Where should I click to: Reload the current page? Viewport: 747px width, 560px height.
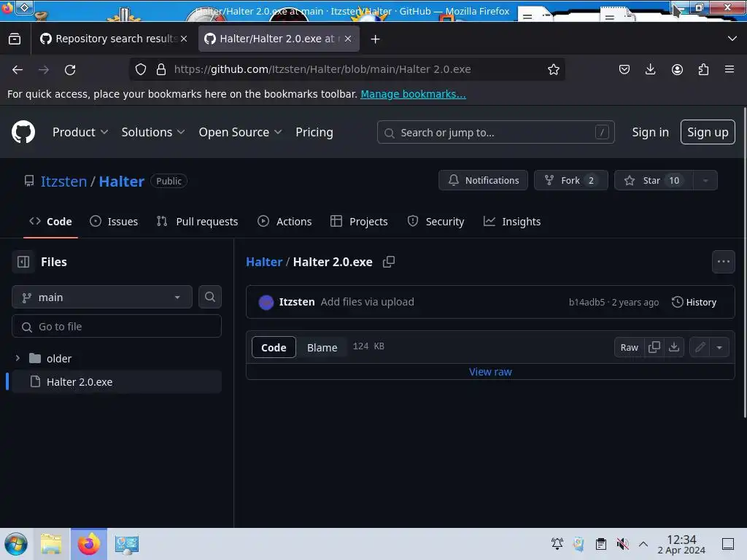tap(70, 69)
